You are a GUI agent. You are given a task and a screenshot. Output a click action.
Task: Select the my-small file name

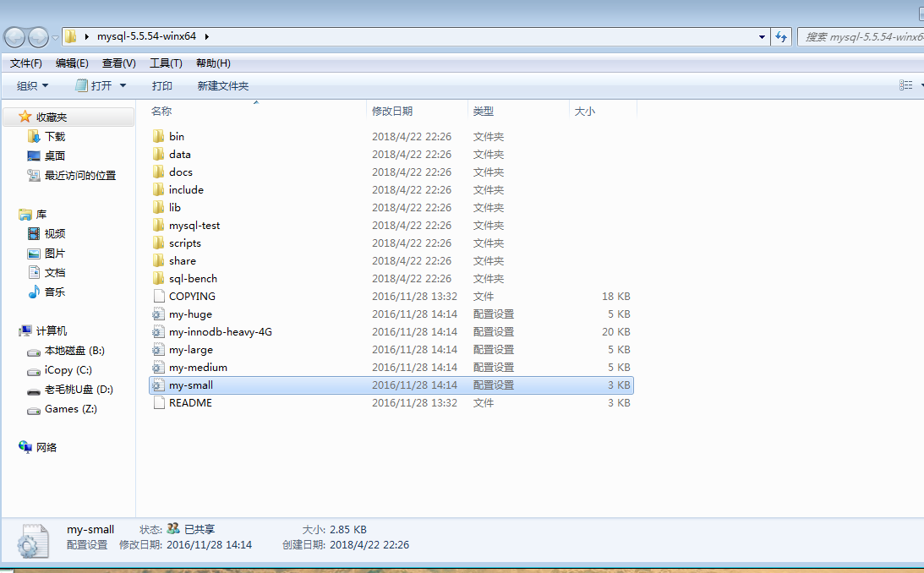[x=191, y=385]
